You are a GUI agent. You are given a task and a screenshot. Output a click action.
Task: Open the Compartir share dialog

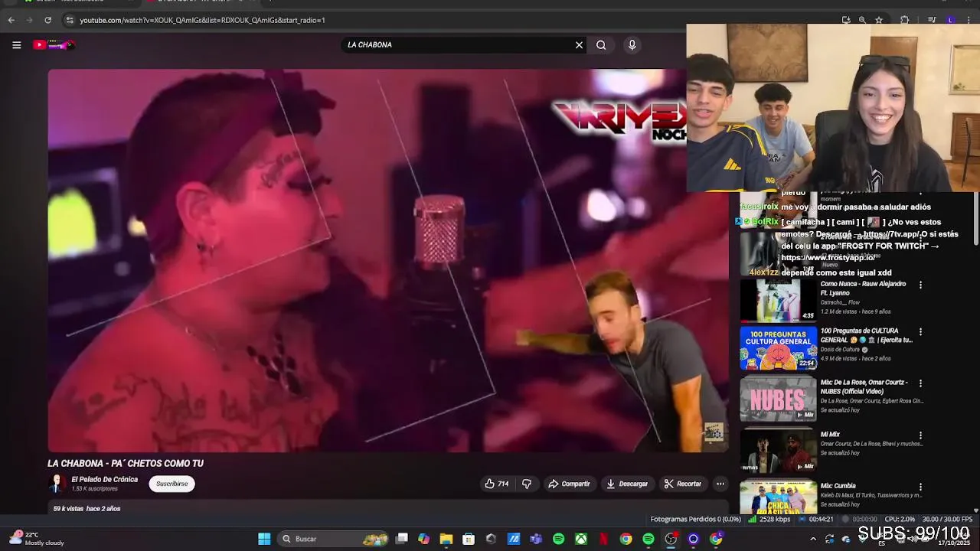[x=569, y=484]
